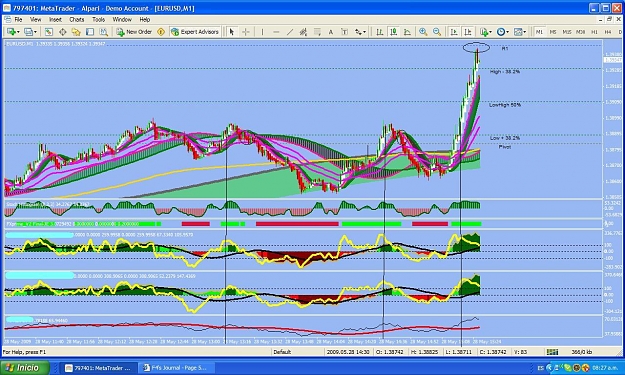Image resolution: width=625 pixels, height=375 pixels.
Task: Select the trendline drawing tool
Action: click(290, 32)
